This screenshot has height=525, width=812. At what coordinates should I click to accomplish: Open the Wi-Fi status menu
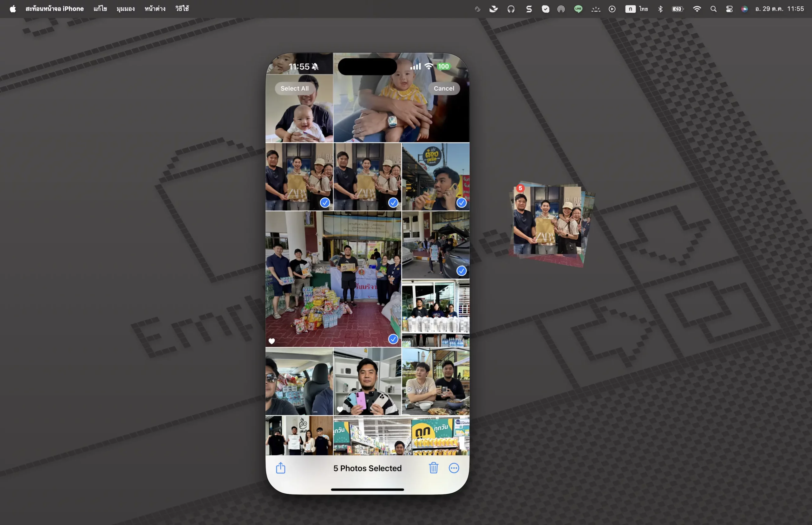697,9
